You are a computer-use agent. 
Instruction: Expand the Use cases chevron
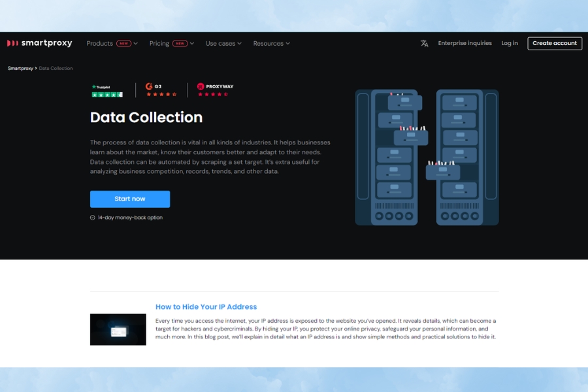[239, 44]
